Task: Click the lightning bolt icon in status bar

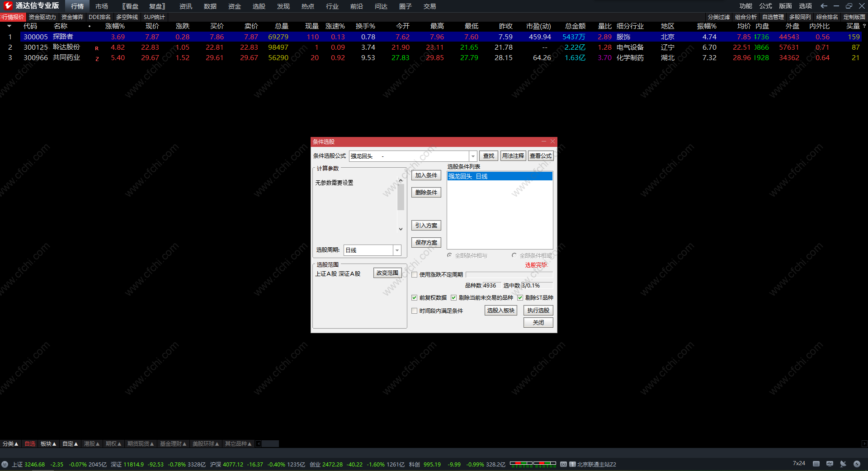Action: tap(857, 464)
